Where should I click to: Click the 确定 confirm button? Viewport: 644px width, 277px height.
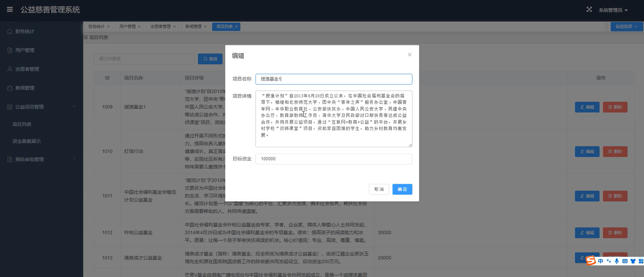[402, 189]
